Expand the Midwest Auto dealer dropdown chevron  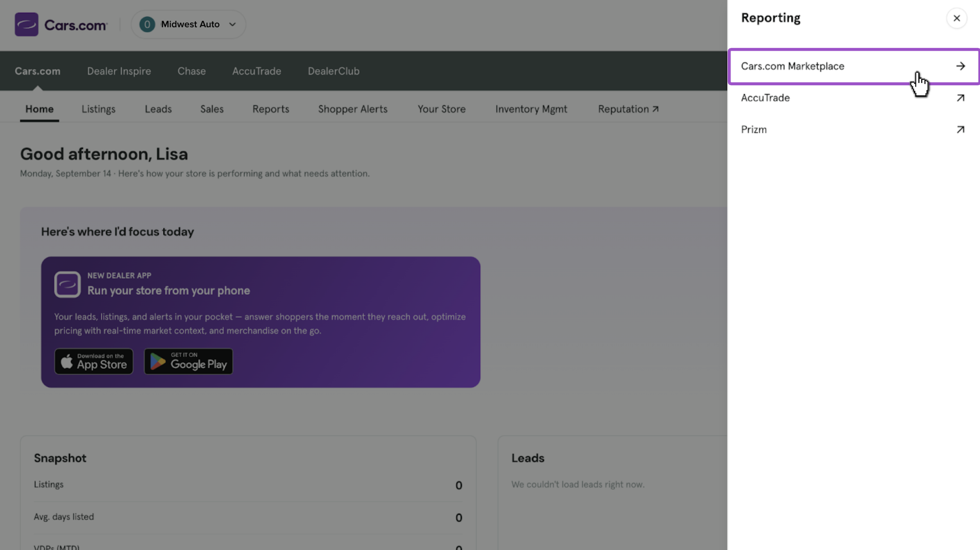(x=232, y=24)
